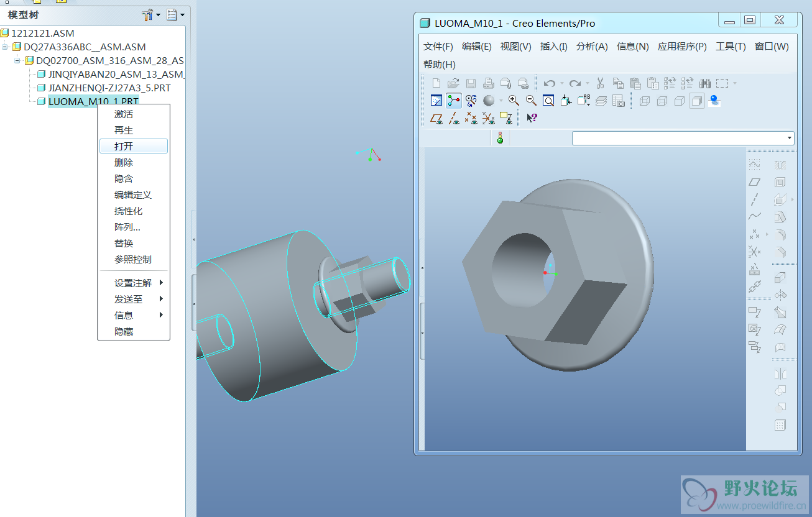Select the Shell tool in right toolbar
The width and height of the screenshot is (812, 517).
(780, 182)
